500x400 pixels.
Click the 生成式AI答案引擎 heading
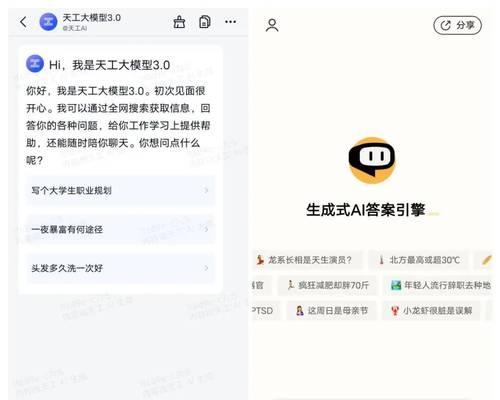[366, 210]
